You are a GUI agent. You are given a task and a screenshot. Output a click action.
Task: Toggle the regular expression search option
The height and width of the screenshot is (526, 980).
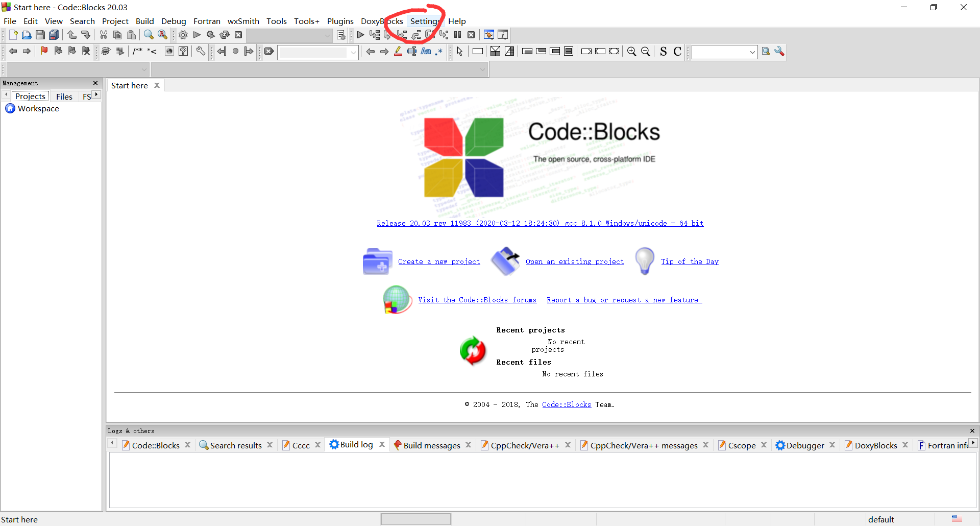439,51
